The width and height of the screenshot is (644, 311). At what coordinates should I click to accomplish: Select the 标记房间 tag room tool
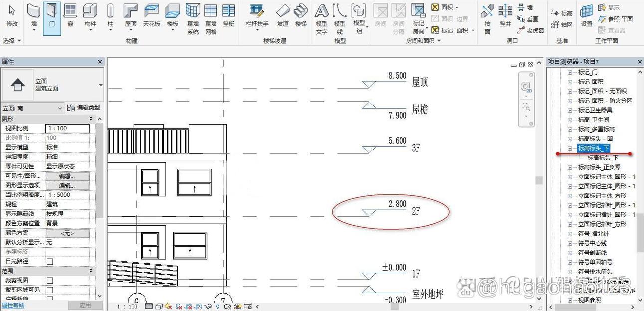[x=418, y=19]
